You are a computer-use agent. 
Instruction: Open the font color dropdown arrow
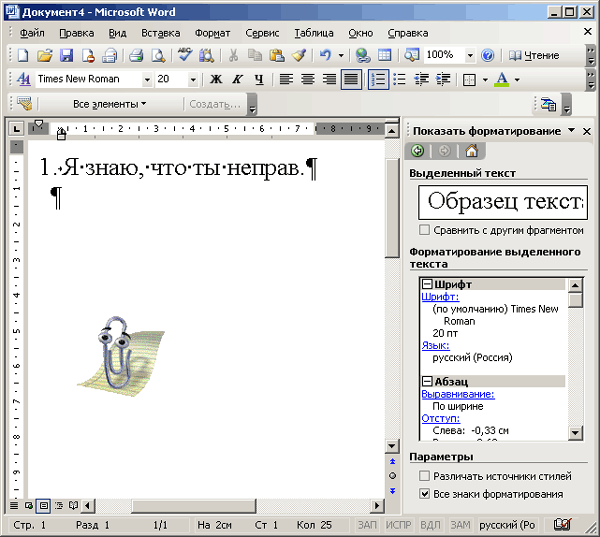pyautogui.click(x=517, y=80)
